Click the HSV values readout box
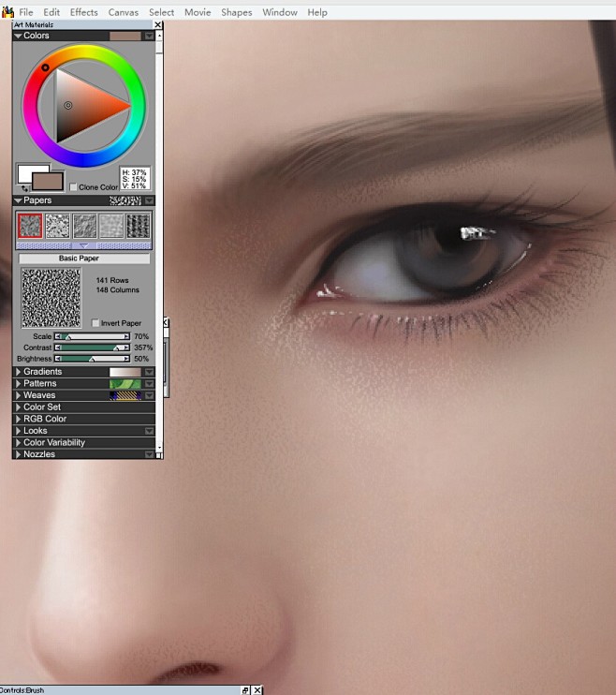This screenshot has height=695, width=616. pos(134,179)
